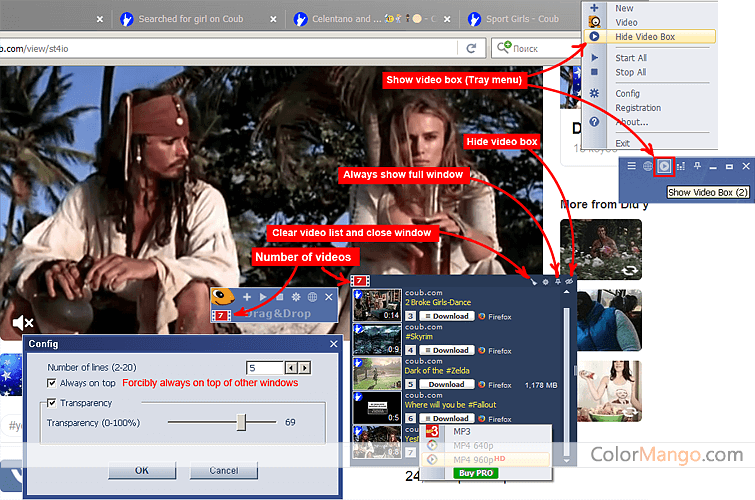Click the orange mascot logo in Drag&Drop widget
755x500 pixels.
pos(223,297)
